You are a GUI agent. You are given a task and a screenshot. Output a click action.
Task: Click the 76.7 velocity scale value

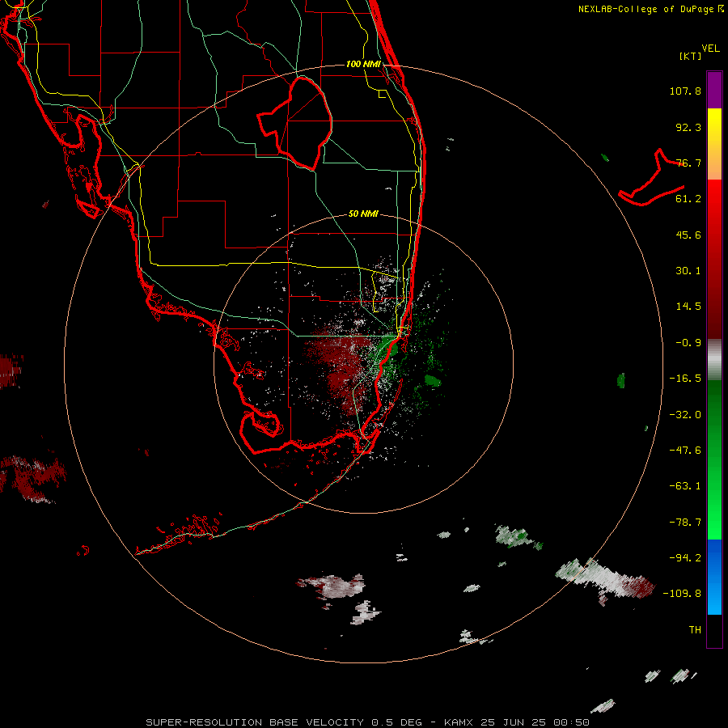[688, 163]
